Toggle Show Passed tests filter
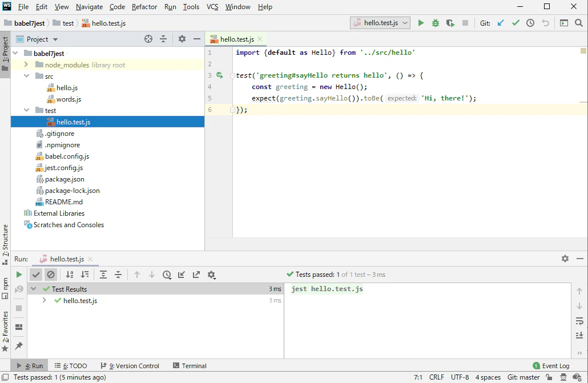The width and height of the screenshot is (588, 383). tap(36, 275)
